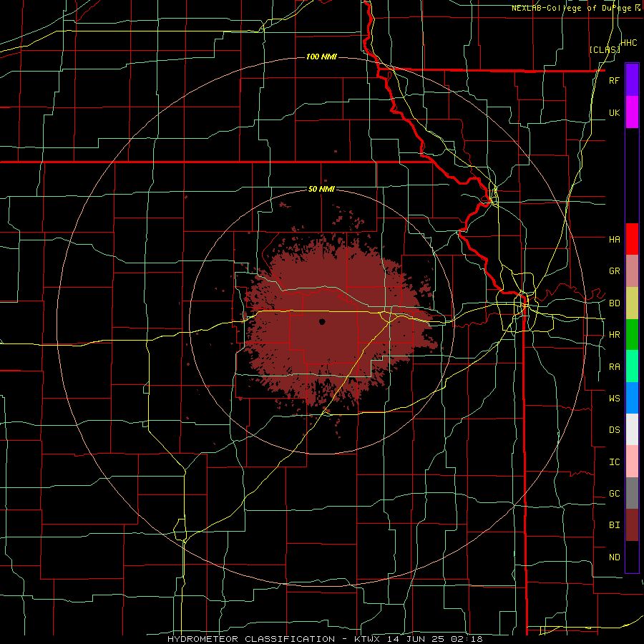Screen dimensions: 644x644
Task: Click the UK legend label
Action: click(614, 112)
